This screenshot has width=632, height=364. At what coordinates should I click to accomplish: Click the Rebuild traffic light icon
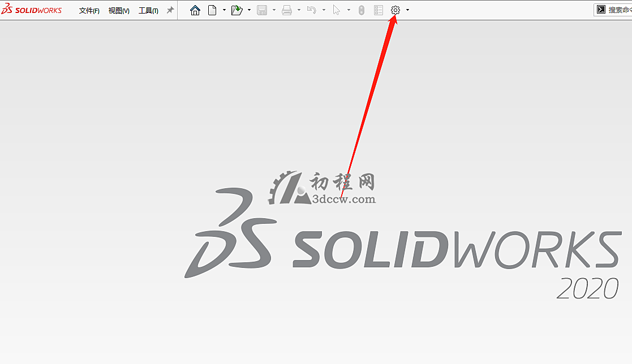362,10
